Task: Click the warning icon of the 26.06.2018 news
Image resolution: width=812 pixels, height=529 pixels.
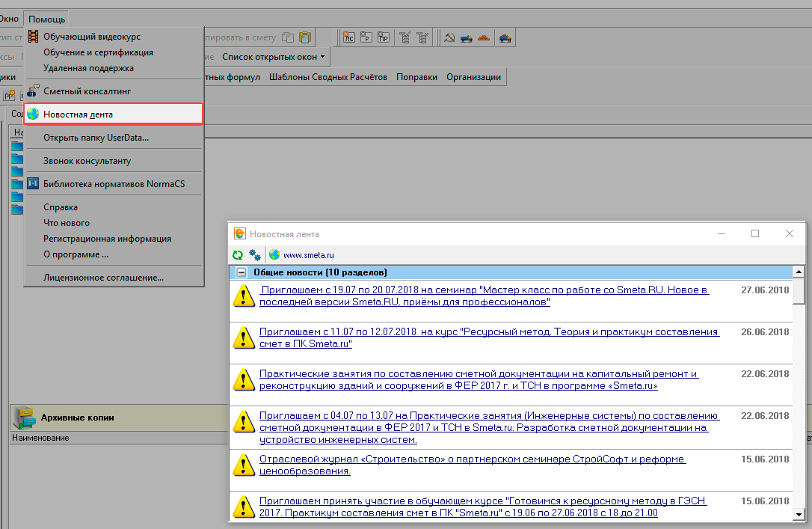Action: tap(244, 337)
